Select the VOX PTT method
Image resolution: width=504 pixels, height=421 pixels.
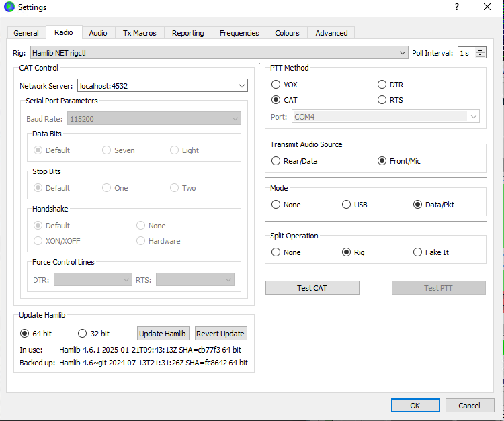pyautogui.click(x=276, y=85)
